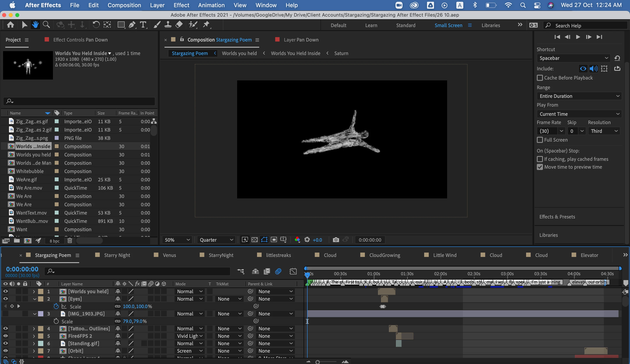Screen dimensions: 630x364
Task: Switch to Standard workspace
Action: pos(406,25)
